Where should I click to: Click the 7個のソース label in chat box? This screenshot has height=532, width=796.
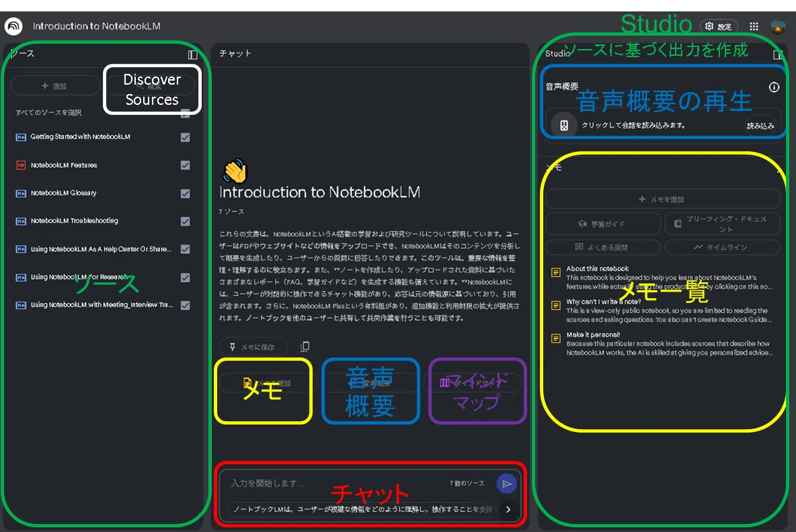pyautogui.click(x=467, y=484)
